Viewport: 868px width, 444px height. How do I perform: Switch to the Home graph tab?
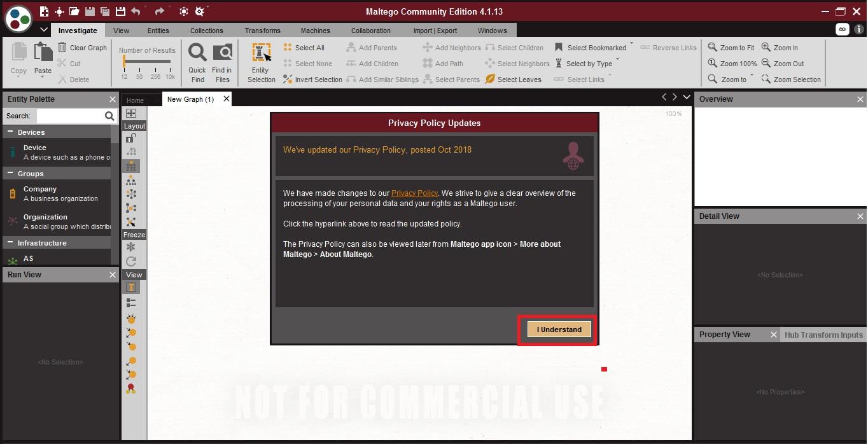click(135, 101)
